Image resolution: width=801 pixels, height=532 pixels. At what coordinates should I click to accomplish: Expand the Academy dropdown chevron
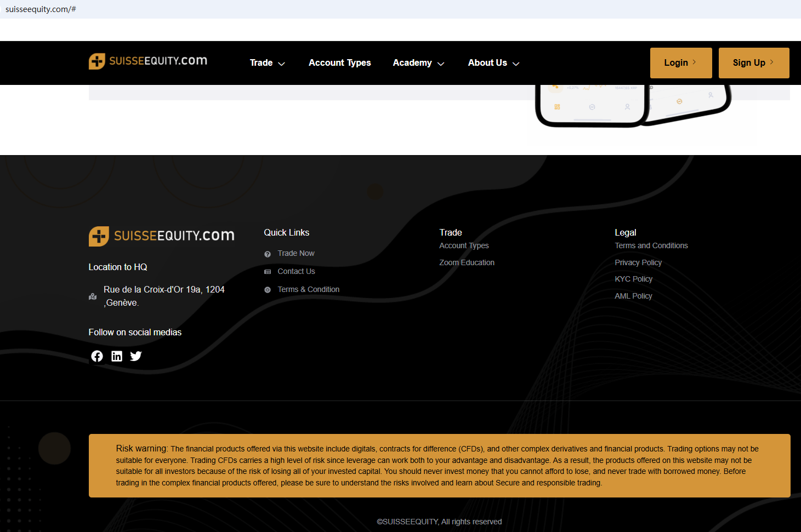(441, 64)
